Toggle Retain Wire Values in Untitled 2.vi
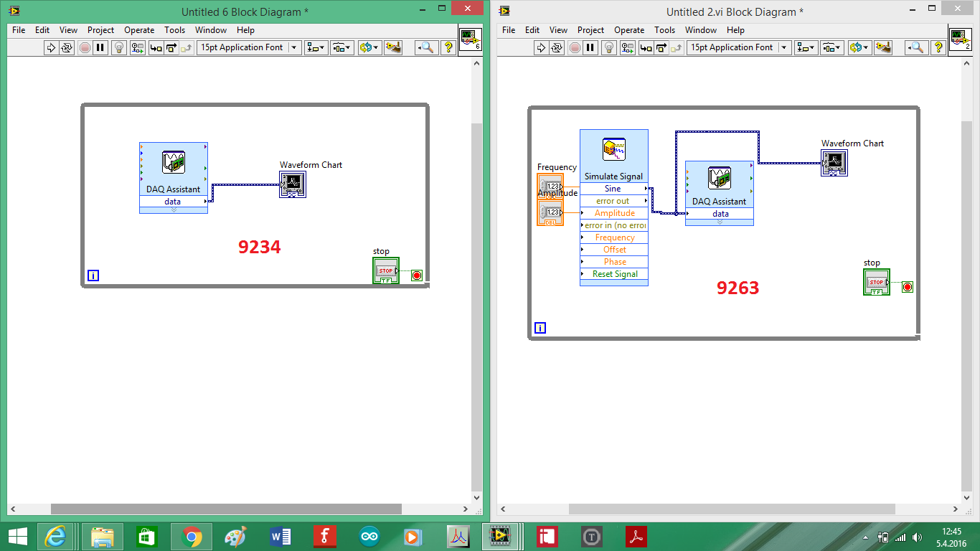The image size is (980, 551). 628,47
